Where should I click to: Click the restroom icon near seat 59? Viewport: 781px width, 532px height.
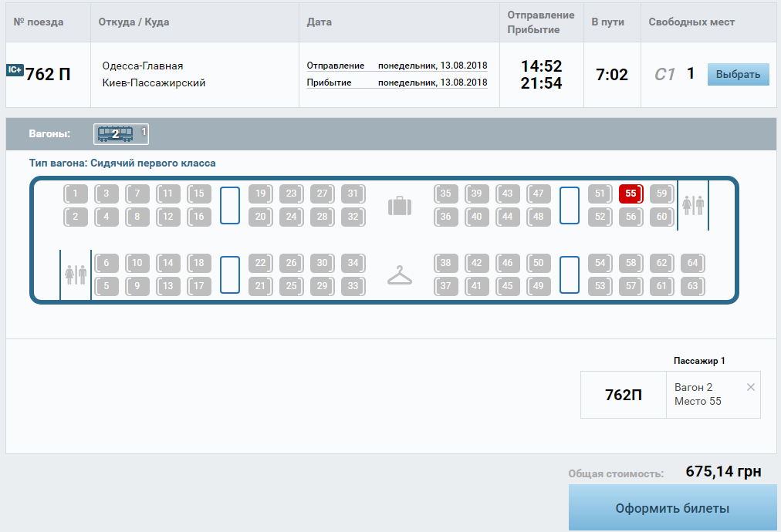(693, 205)
